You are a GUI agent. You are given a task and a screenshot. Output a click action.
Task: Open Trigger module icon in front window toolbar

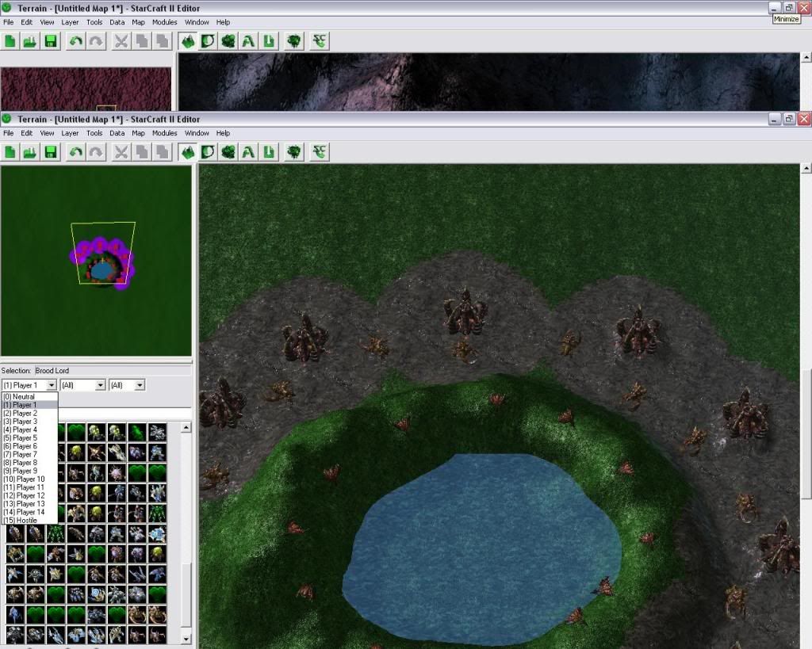tap(208, 152)
